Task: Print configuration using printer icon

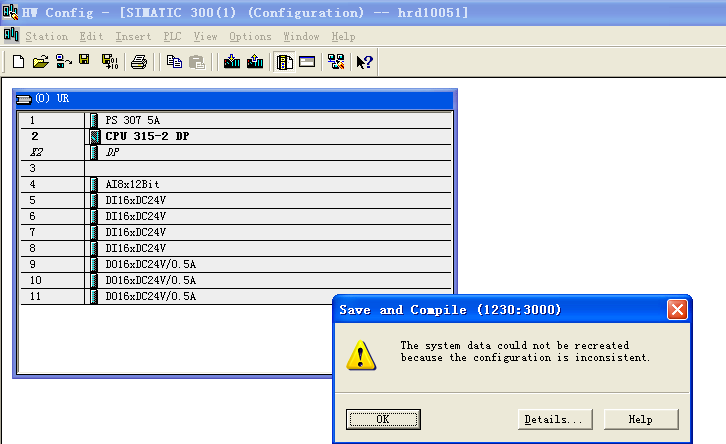Action: point(139,62)
